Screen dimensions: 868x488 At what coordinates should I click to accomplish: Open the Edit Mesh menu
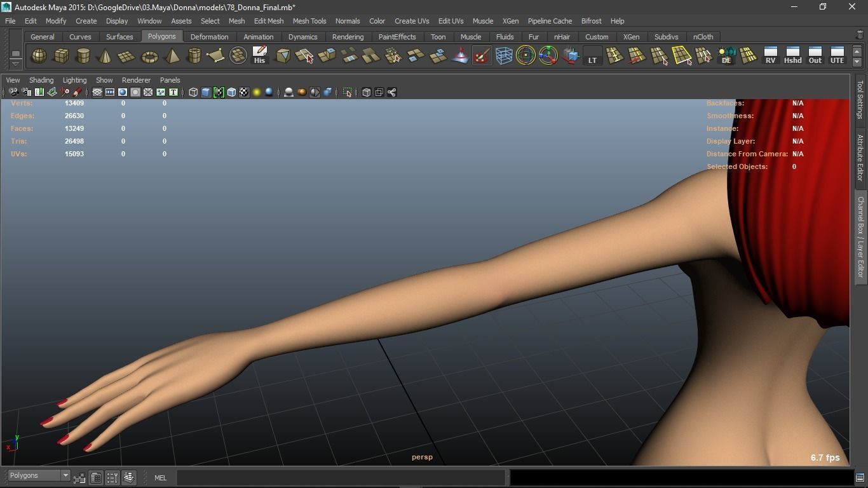click(269, 21)
